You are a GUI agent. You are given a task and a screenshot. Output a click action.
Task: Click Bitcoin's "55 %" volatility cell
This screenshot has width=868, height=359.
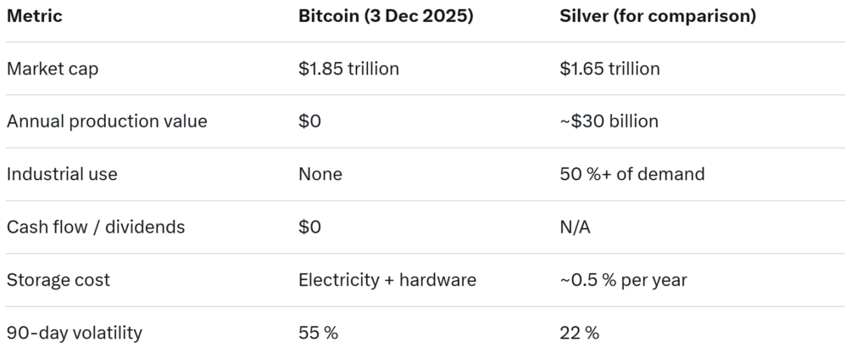[x=318, y=333]
